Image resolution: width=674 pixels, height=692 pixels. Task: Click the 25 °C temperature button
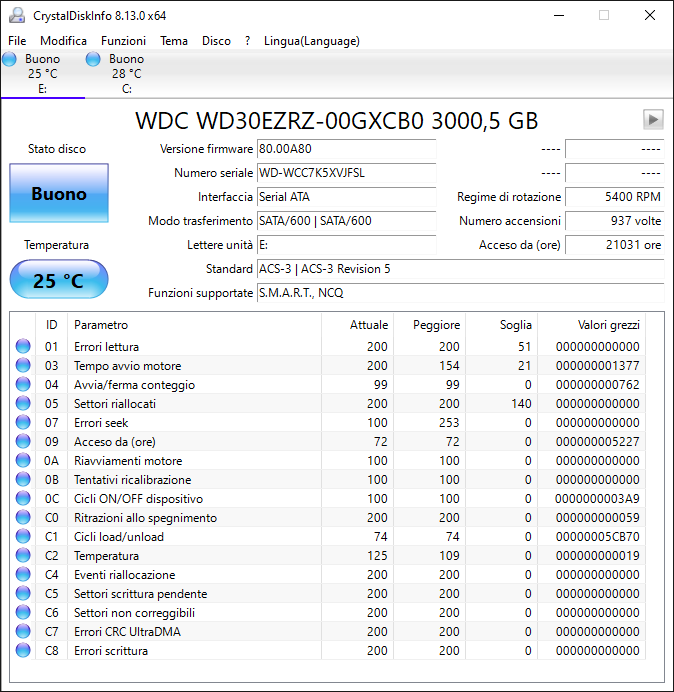point(59,279)
